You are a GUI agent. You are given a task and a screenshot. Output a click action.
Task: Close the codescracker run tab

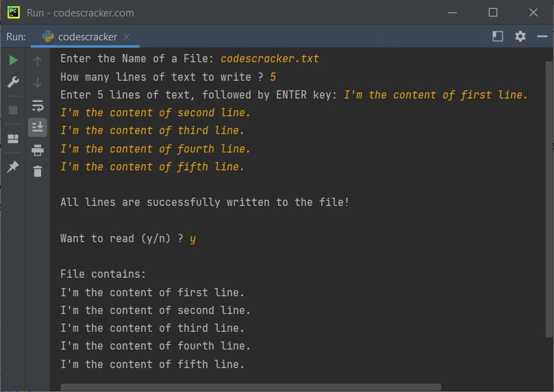[127, 37]
